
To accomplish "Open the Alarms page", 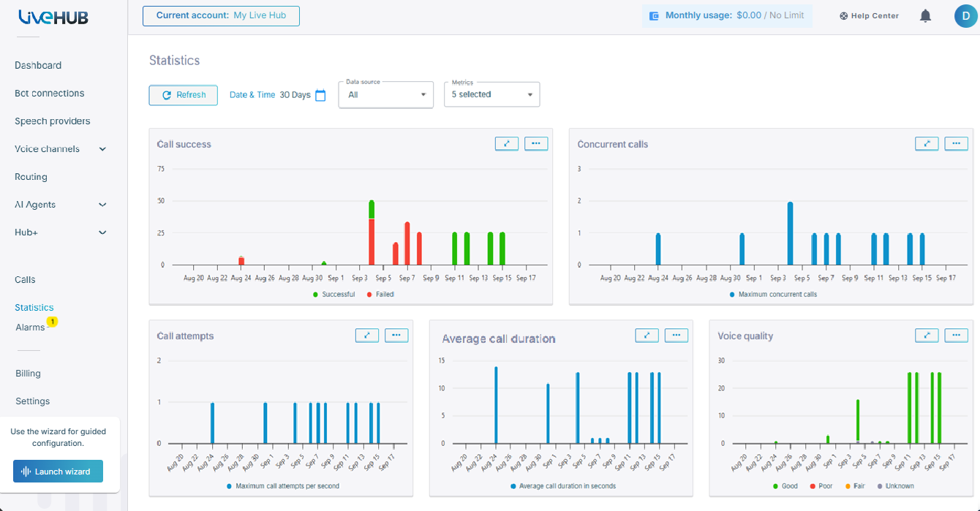I will click(x=31, y=328).
